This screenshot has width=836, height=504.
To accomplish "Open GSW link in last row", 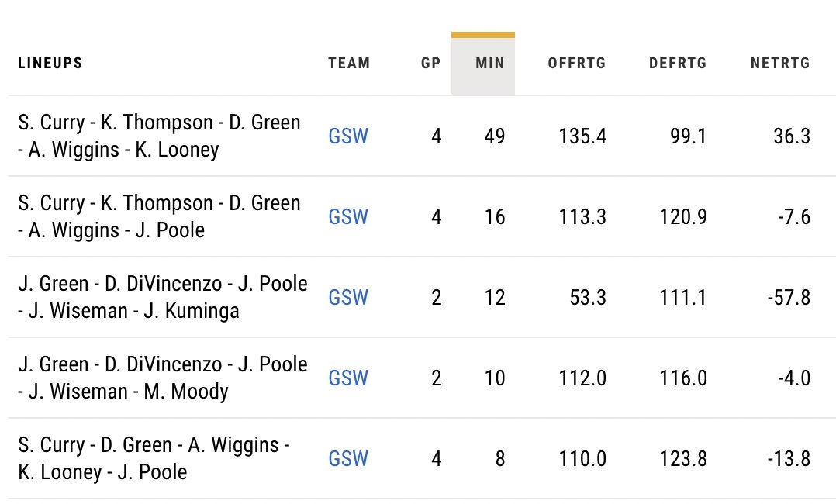I will click(348, 459).
